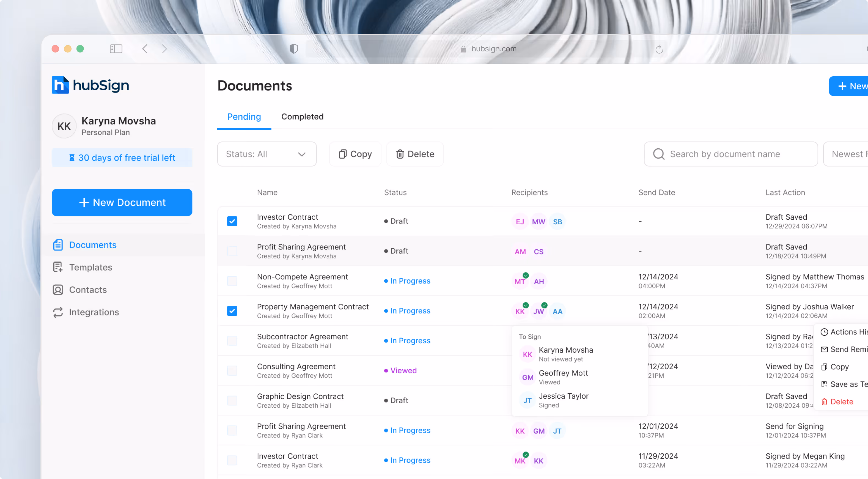The image size is (868, 479).
Task: Click the Copy button in the toolbar
Action: [x=355, y=154]
